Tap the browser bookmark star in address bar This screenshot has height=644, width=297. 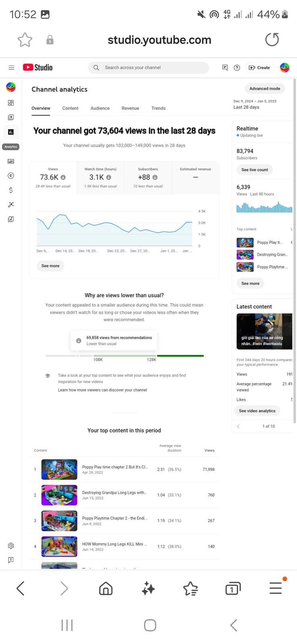click(25, 40)
